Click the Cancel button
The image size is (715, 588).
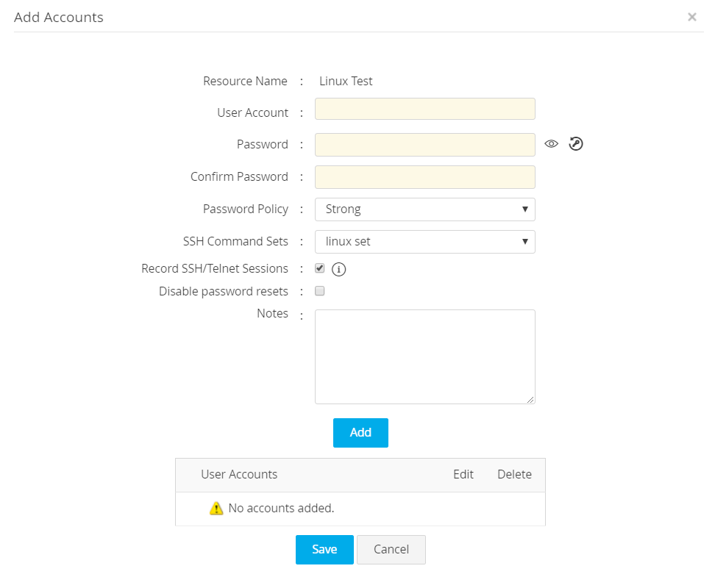pos(391,550)
